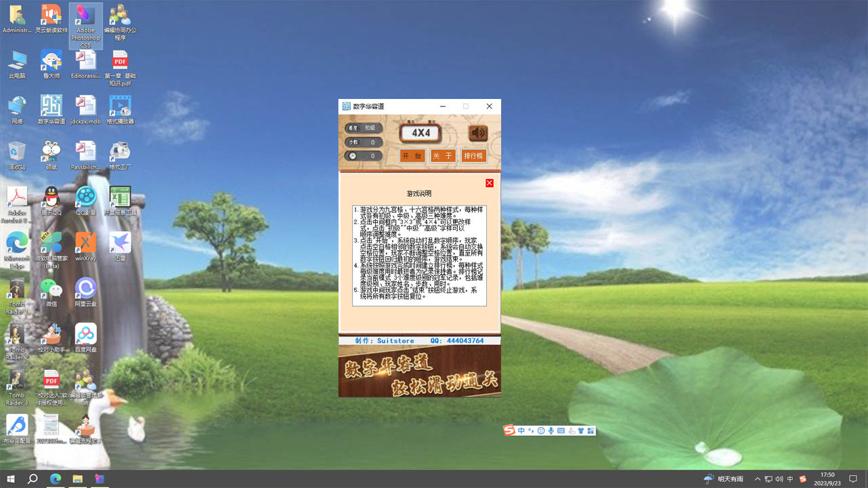Change the 难度 difficulty level 初级
Image resolution: width=868 pixels, height=488 pixels.
370,128
